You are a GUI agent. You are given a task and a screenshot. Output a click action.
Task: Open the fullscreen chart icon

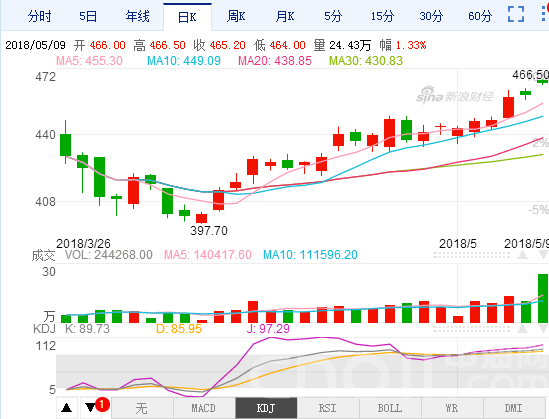point(516,14)
